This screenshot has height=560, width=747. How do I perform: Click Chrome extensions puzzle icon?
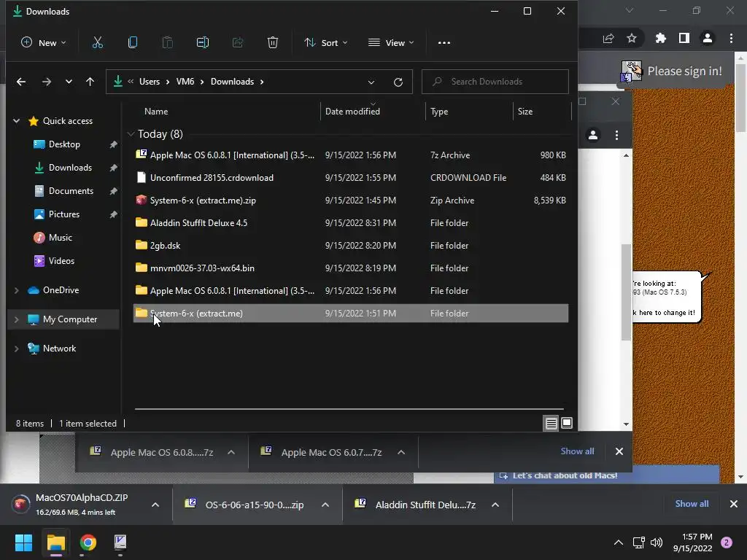(660, 38)
